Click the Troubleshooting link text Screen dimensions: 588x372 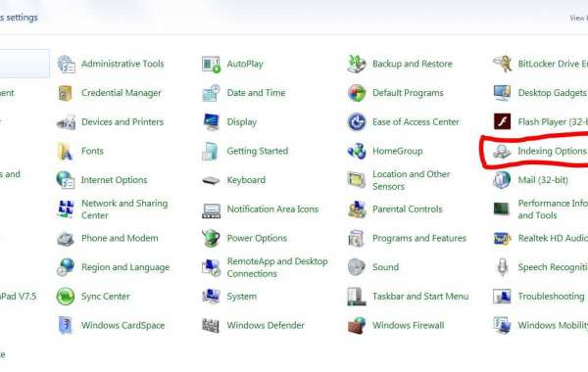551,297
